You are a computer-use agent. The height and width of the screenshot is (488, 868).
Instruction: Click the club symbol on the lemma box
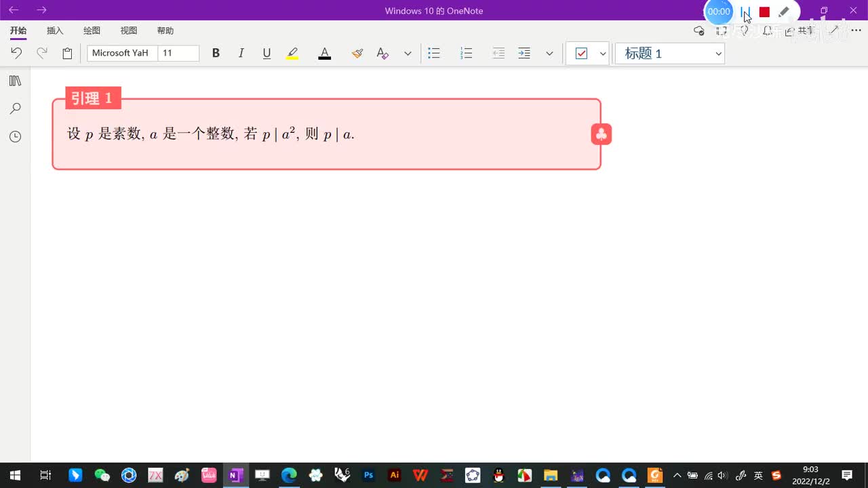point(601,135)
